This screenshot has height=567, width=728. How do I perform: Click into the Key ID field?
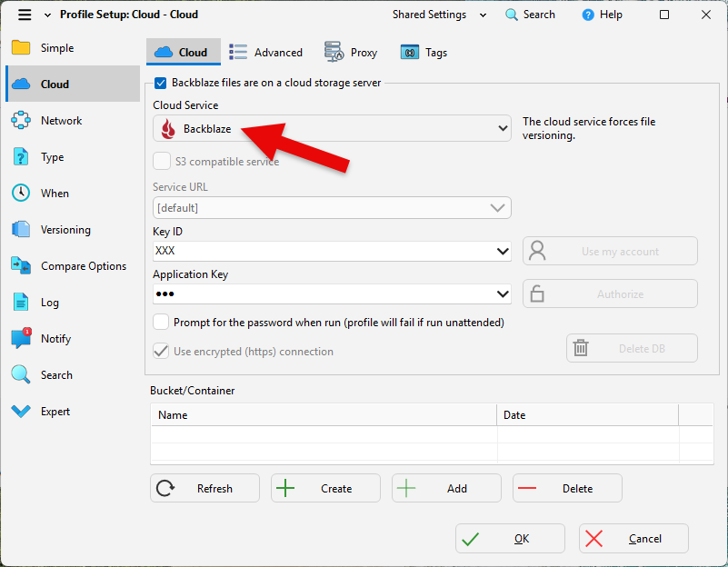(324, 251)
